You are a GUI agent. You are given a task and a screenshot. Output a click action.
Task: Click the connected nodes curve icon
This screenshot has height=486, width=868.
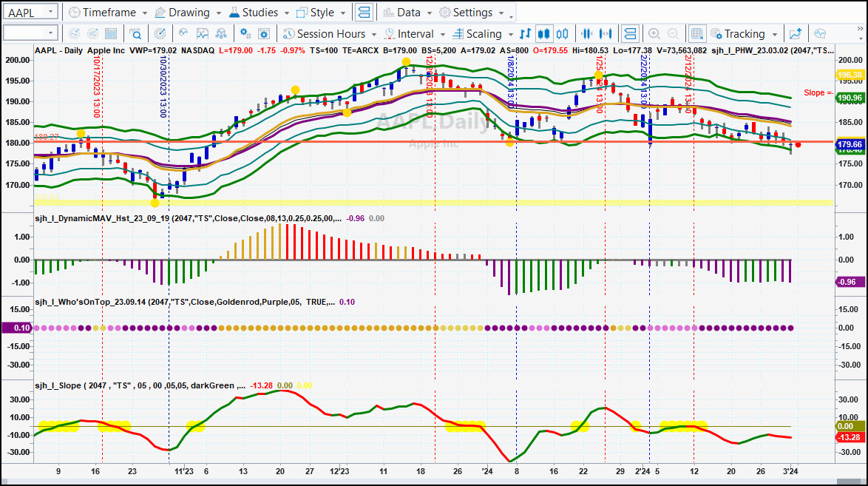point(221,34)
